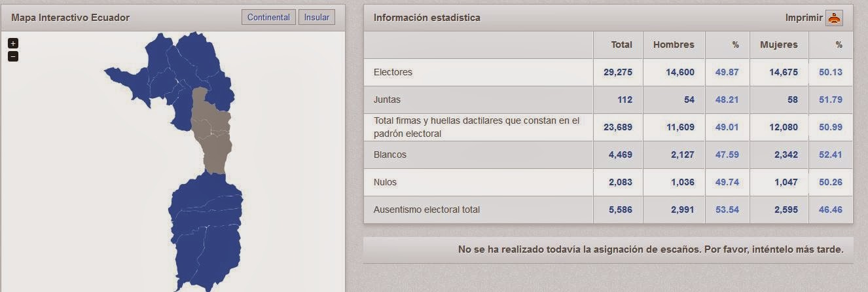Click Nulos total value 2,083

point(621,182)
